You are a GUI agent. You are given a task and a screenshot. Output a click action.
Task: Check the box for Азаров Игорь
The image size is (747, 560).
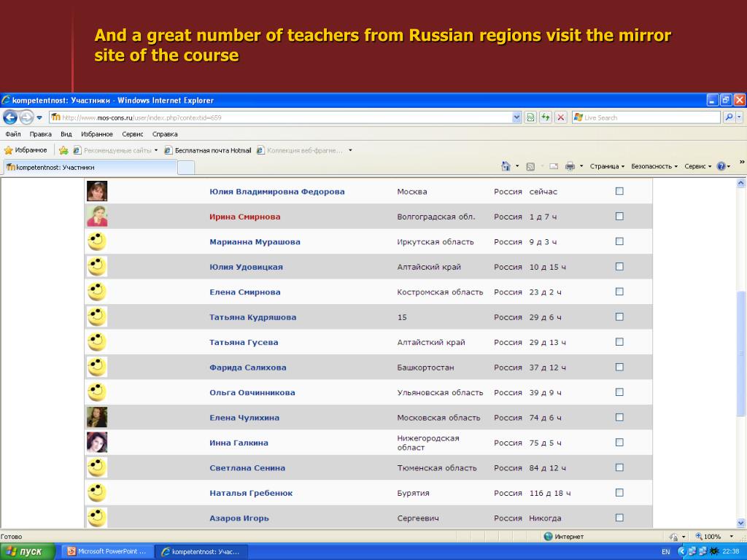click(619, 518)
